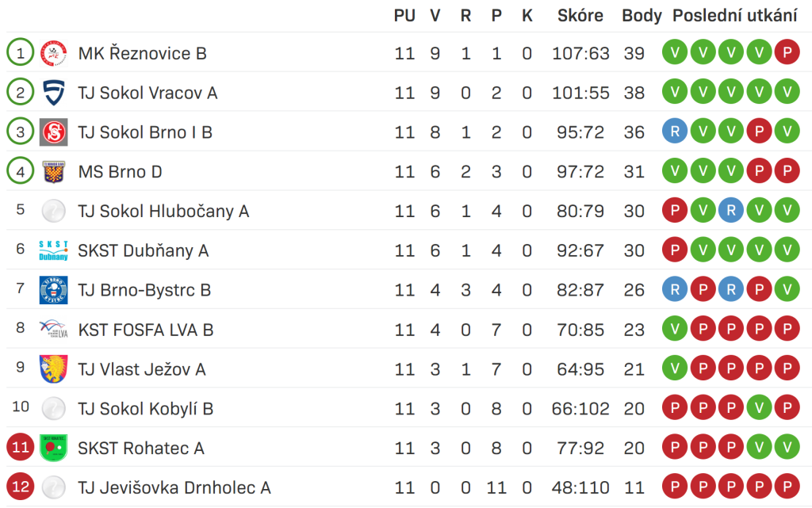Sort by the Body column header
Viewport: 812px width, 508px height.
pos(642,16)
